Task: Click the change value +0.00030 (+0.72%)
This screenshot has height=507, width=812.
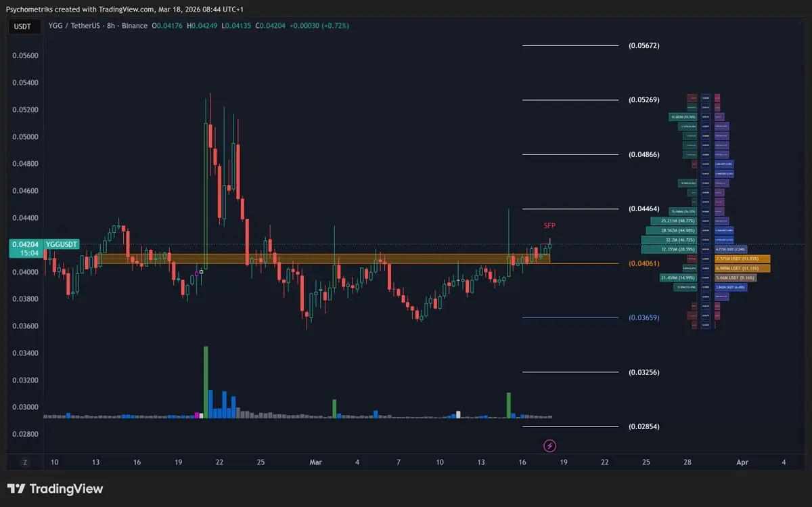Action: [x=319, y=26]
